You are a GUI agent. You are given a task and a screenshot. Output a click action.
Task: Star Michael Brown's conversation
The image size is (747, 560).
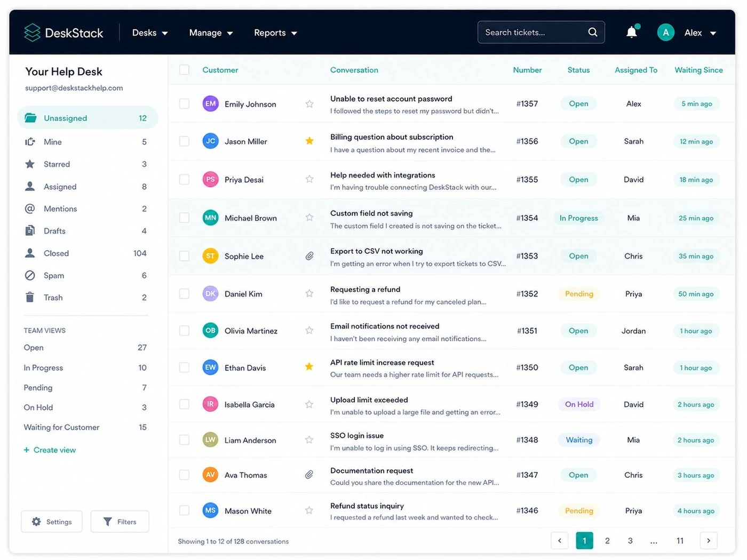click(309, 217)
